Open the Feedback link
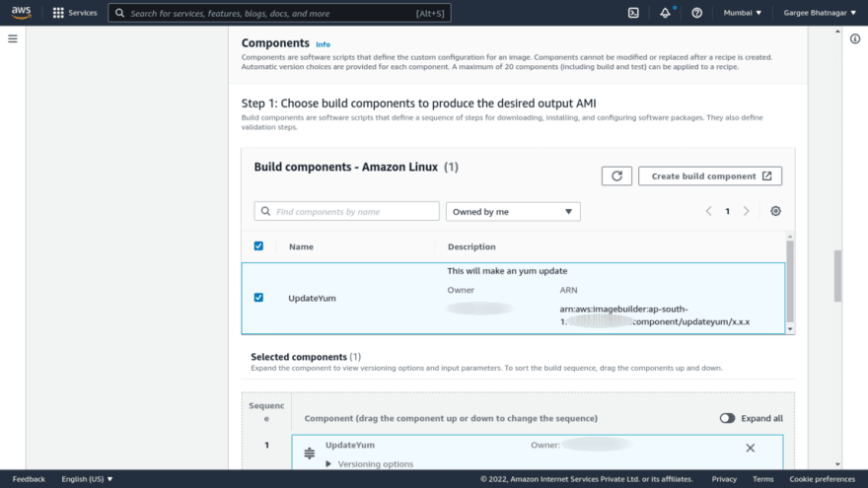 coord(29,479)
